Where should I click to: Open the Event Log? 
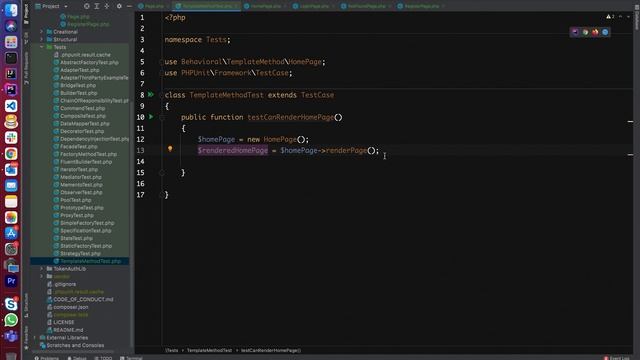pyautogui.click(x=616, y=358)
